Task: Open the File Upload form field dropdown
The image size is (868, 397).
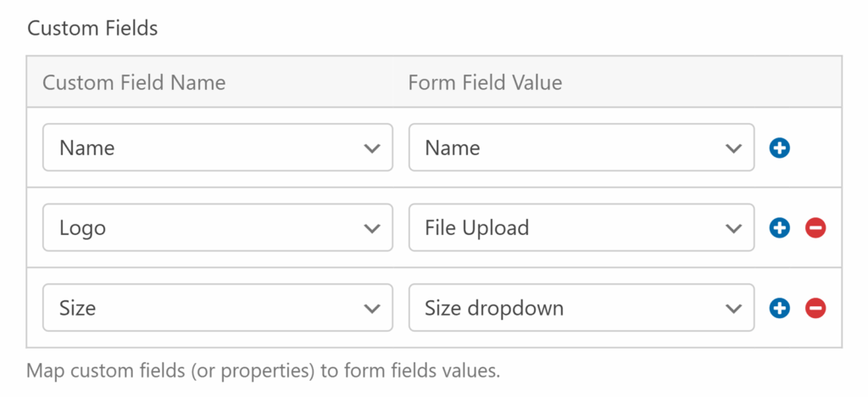Action: pyautogui.click(x=581, y=227)
